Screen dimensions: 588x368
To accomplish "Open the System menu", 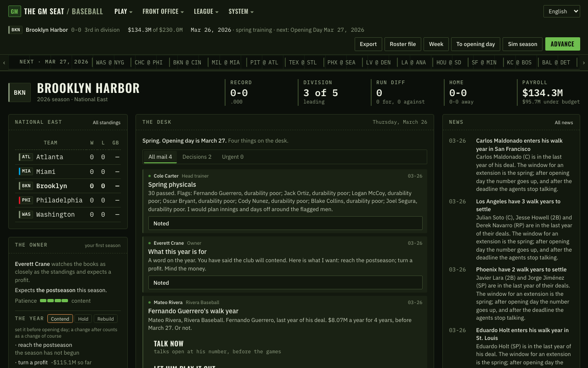I will coord(241,11).
